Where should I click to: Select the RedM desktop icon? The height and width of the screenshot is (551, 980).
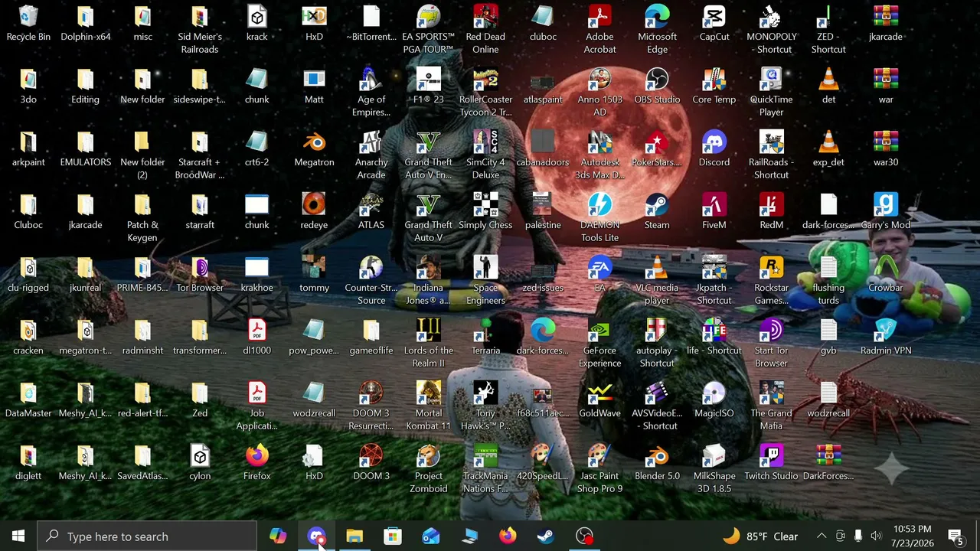click(772, 212)
